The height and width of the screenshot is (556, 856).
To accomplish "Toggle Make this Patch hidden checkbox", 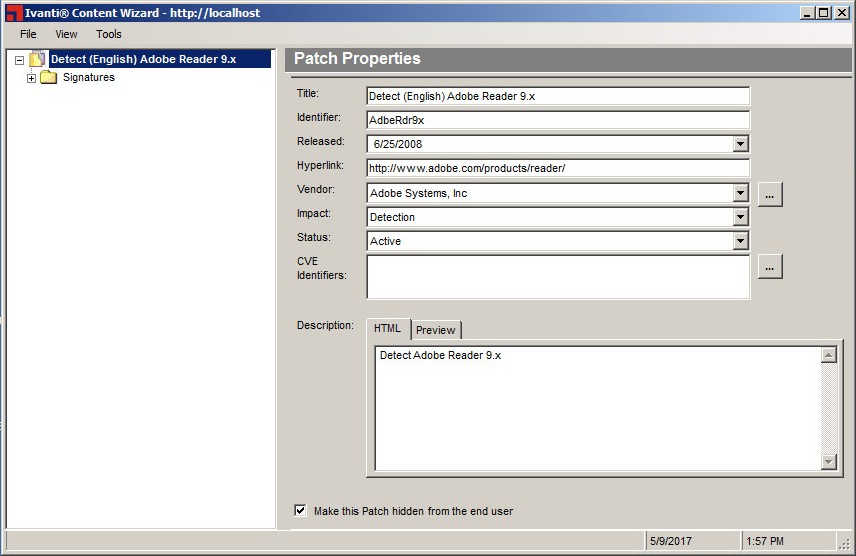I will (x=300, y=511).
